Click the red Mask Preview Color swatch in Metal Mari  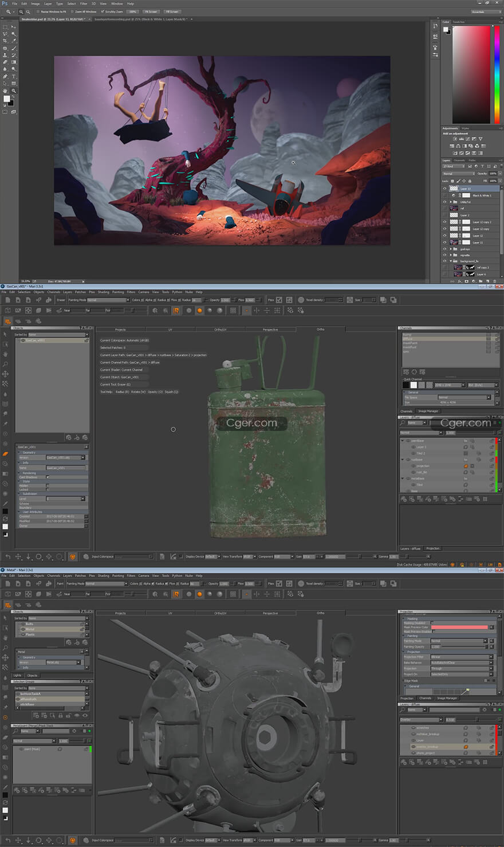coord(459,627)
